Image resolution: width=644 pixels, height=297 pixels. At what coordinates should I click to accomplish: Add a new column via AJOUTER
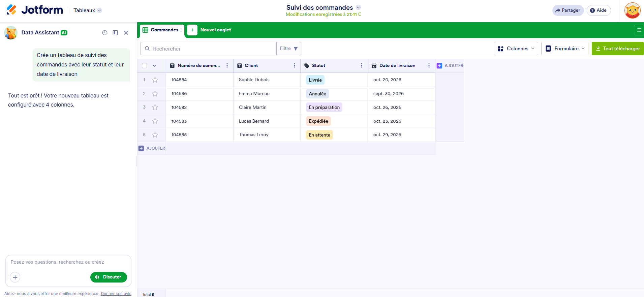pos(450,66)
